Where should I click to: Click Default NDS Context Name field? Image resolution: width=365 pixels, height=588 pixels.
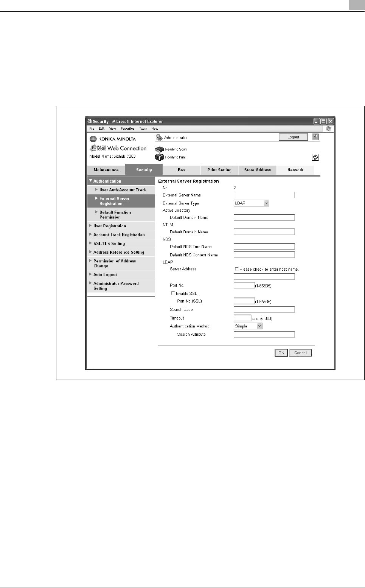pyautogui.click(x=264, y=255)
